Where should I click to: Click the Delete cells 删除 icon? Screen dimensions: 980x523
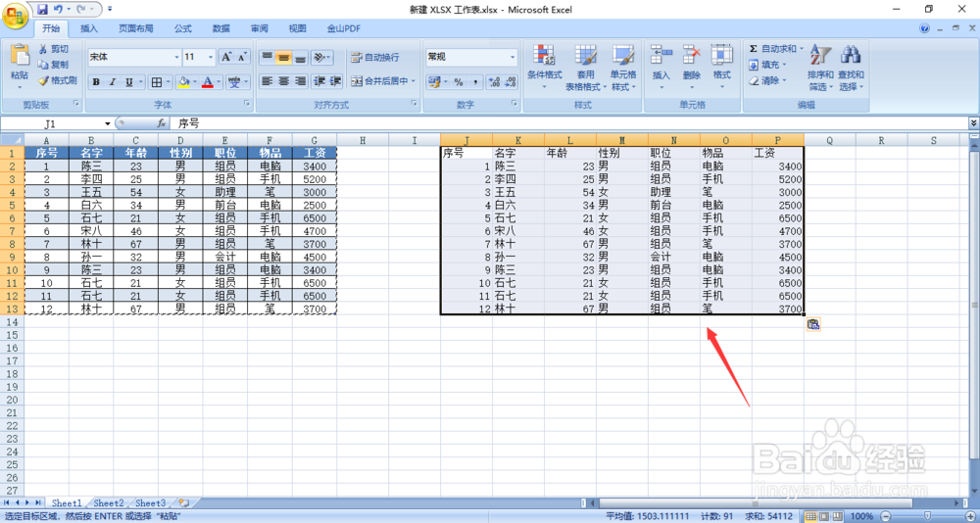[692, 55]
